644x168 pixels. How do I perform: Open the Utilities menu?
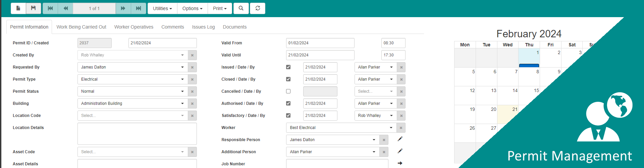coord(162,8)
